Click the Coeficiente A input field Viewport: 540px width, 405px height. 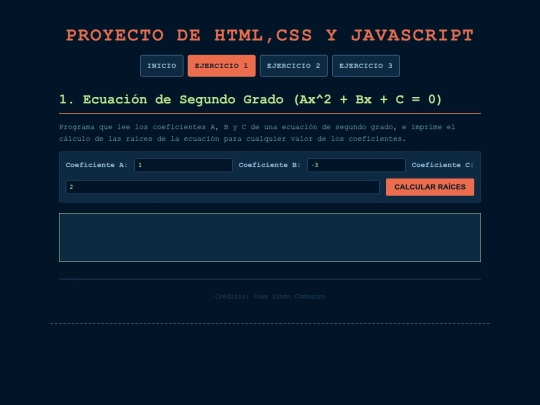[x=183, y=165]
